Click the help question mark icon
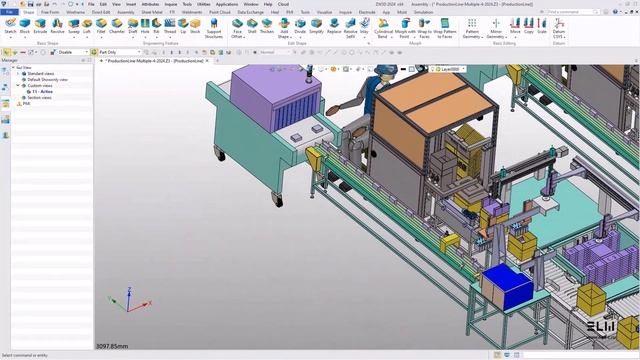This screenshot has width=640, height=360. coord(615,12)
